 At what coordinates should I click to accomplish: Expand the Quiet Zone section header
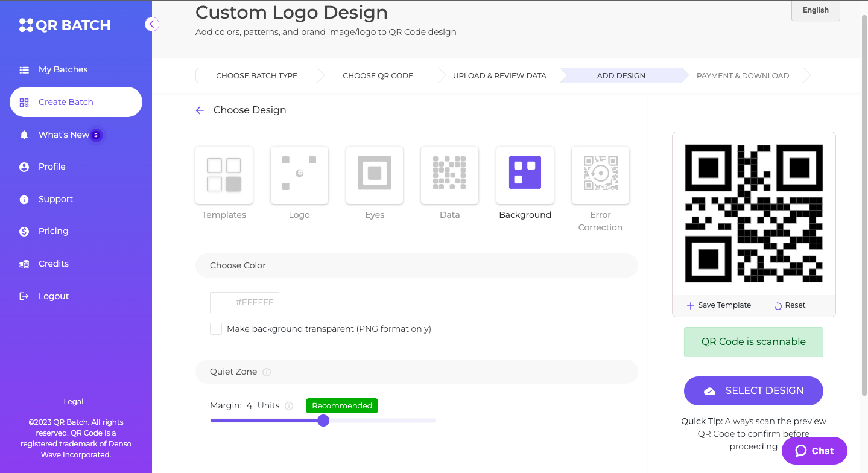416,372
